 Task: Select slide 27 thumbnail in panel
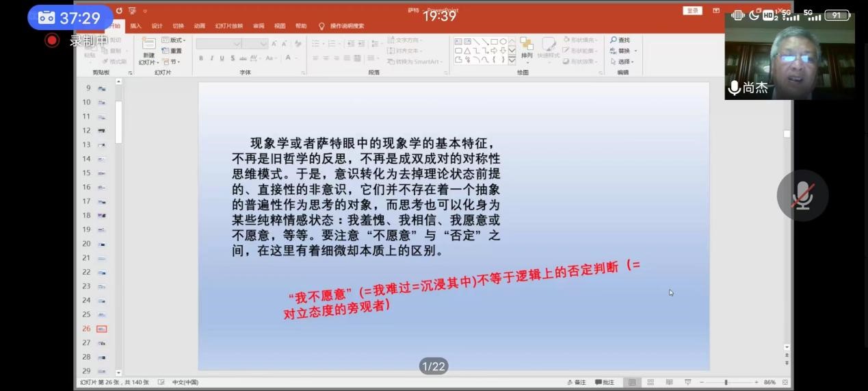click(x=101, y=343)
